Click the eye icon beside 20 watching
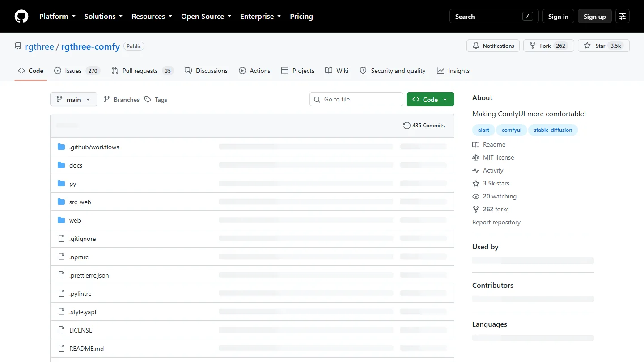The image size is (644, 362). click(x=476, y=196)
